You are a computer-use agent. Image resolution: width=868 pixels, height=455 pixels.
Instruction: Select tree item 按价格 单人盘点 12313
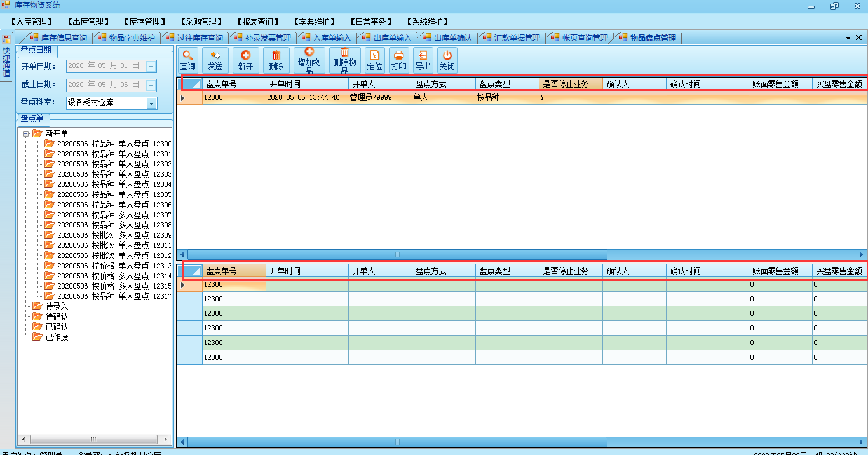[114, 266]
